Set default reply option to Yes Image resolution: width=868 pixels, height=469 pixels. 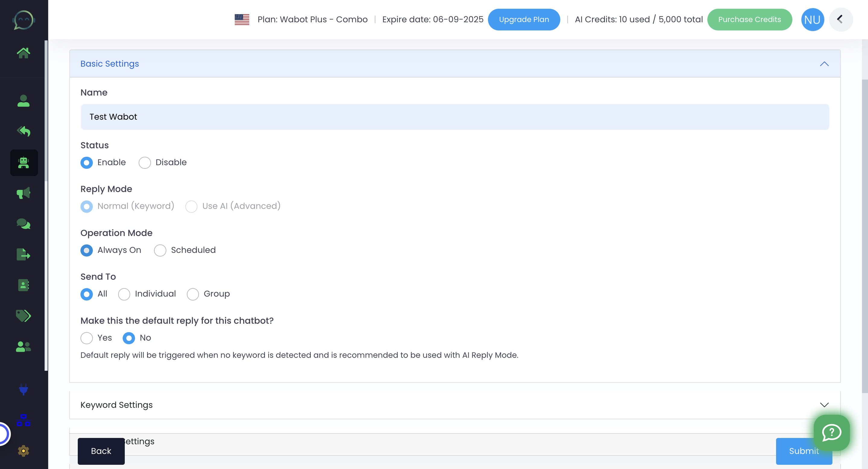[86, 338]
